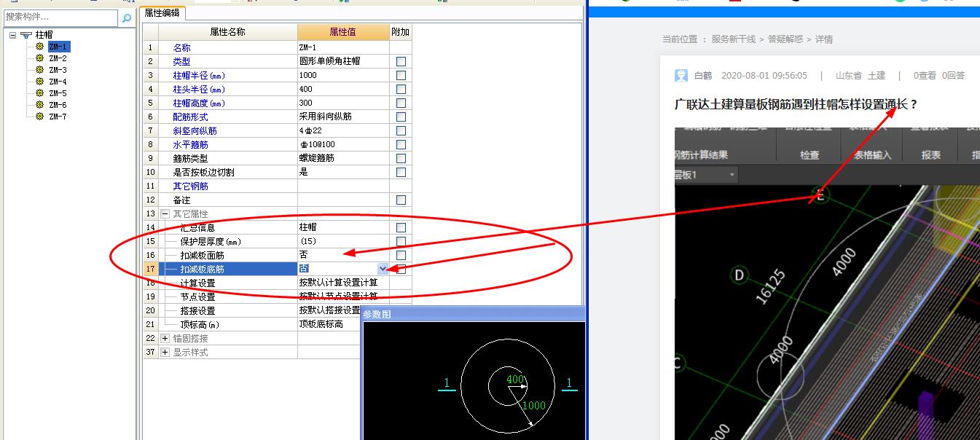Select the ZM-3 gear icon in the tree
This screenshot has width=980, height=440.
pyautogui.click(x=40, y=70)
